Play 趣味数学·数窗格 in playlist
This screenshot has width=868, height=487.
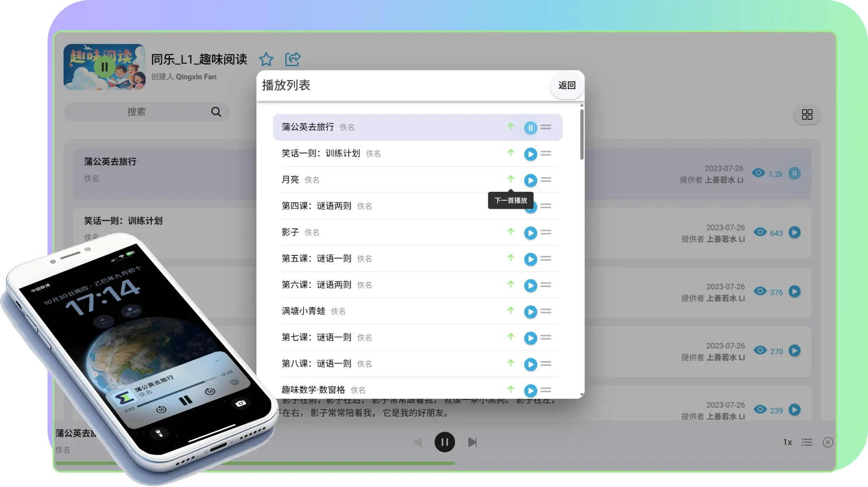coord(530,391)
